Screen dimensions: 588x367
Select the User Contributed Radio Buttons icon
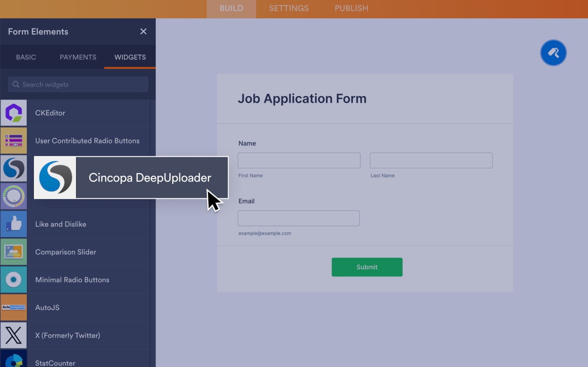click(x=14, y=141)
